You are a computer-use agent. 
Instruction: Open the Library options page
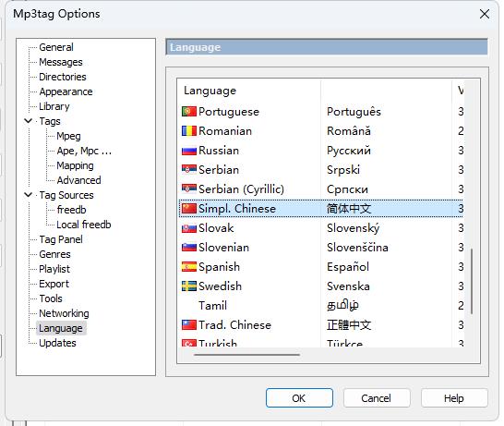tap(54, 106)
